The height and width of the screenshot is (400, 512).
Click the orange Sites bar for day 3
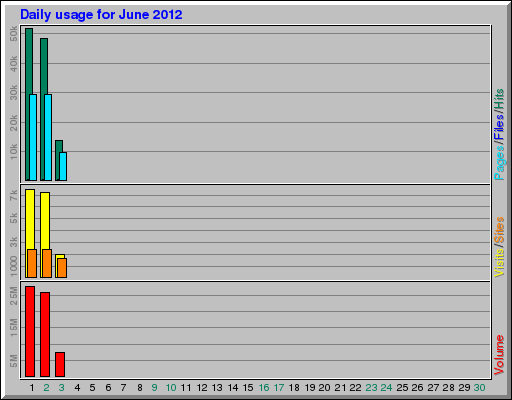tap(62, 268)
